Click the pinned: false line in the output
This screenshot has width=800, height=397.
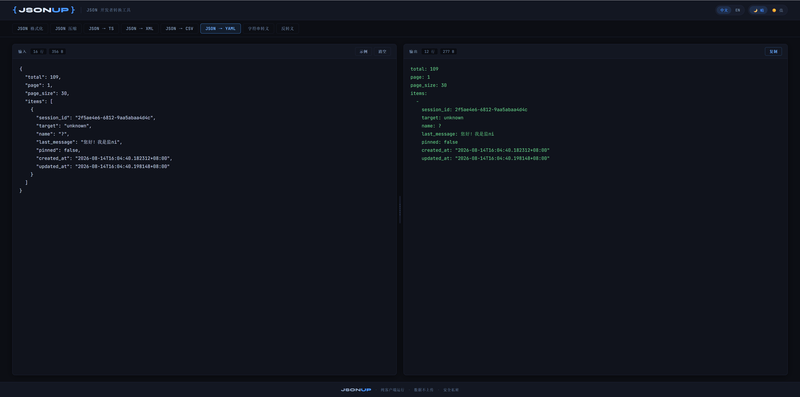pyautogui.click(x=440, y=142)
